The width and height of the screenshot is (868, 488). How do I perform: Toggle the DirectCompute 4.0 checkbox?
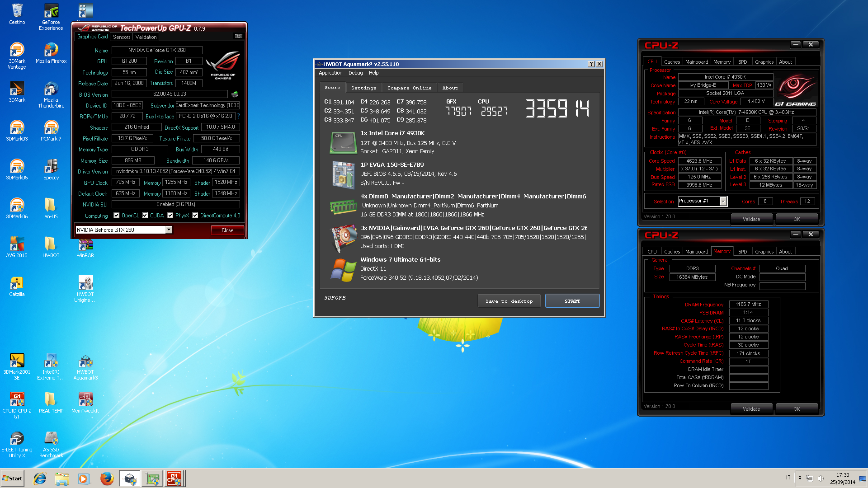tap(195, 216)
